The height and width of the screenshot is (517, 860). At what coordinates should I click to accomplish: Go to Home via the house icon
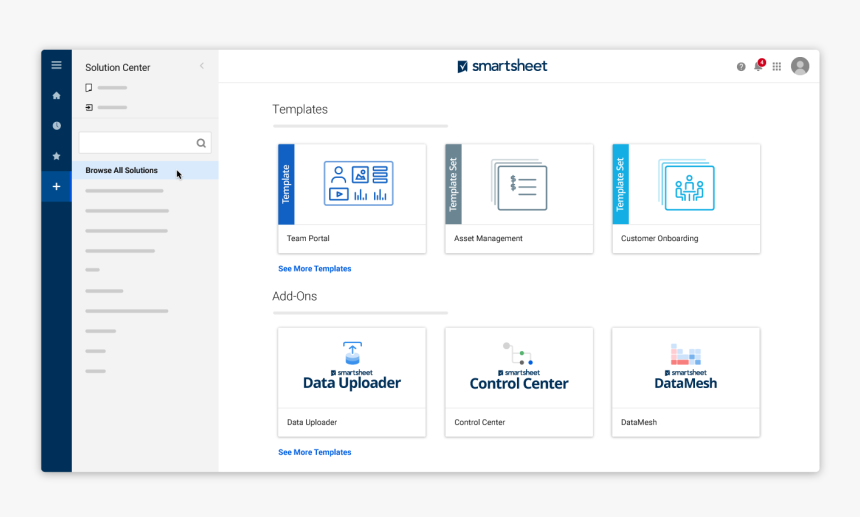(56, 95)
